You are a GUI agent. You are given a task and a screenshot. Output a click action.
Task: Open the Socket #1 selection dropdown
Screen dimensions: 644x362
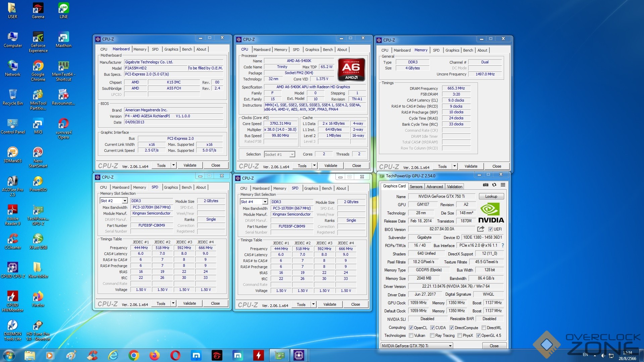pyautogui.click(x=292, y=155)
